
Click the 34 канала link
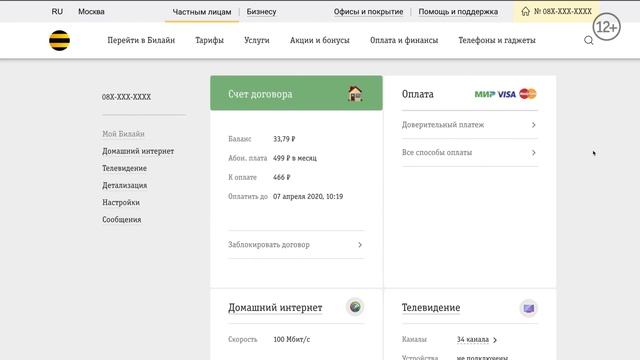tap(473, 340)
